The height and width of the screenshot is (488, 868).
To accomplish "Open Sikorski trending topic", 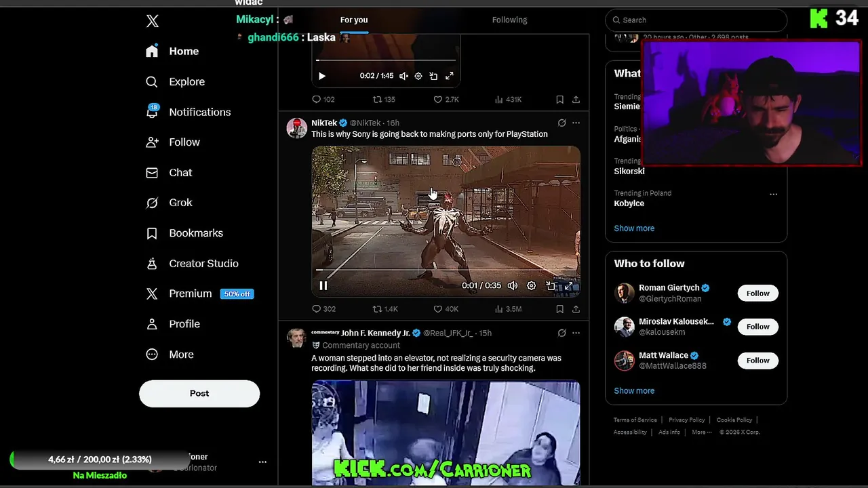I will 629,171.
